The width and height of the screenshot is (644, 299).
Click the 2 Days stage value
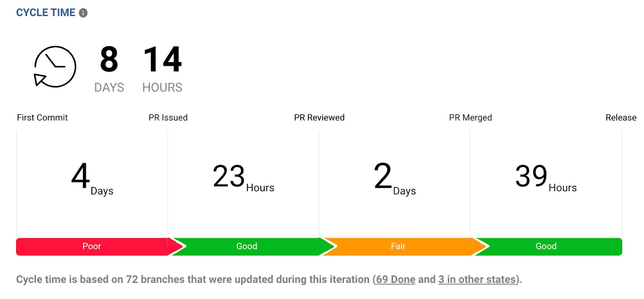(394, 178)
